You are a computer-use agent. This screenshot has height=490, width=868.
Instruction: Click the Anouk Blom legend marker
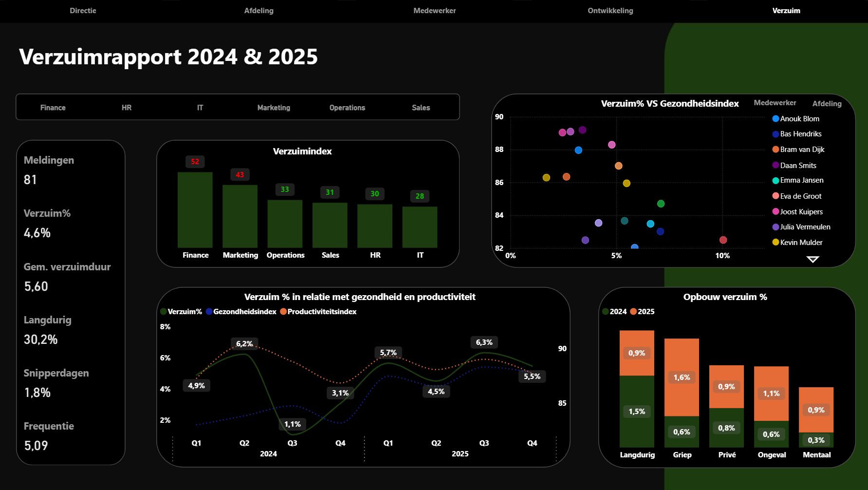coord(776,119)
